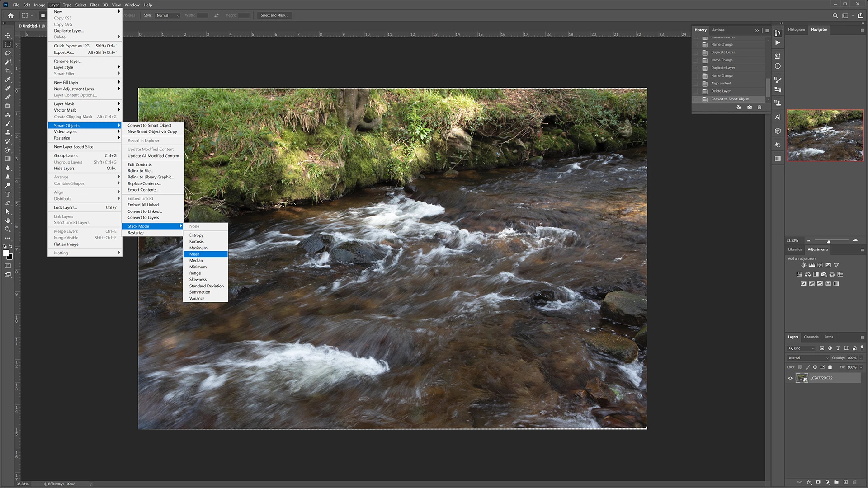Create new snapshot camera icon in History

[750, 108]
